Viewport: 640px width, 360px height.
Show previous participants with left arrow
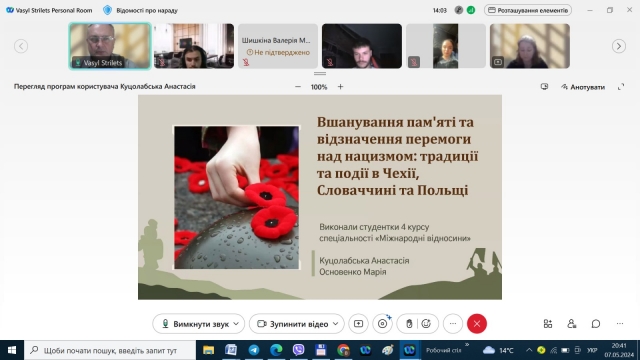tap(21, 46)
